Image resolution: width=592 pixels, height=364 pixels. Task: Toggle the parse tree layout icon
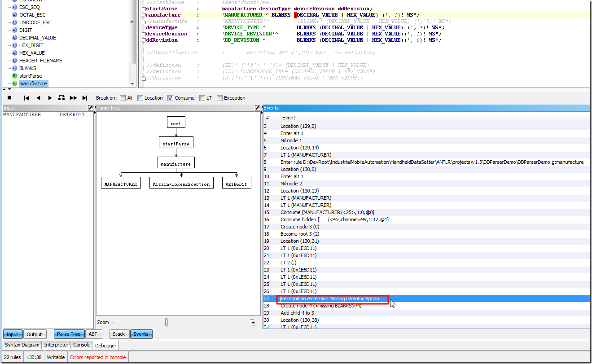253,322
